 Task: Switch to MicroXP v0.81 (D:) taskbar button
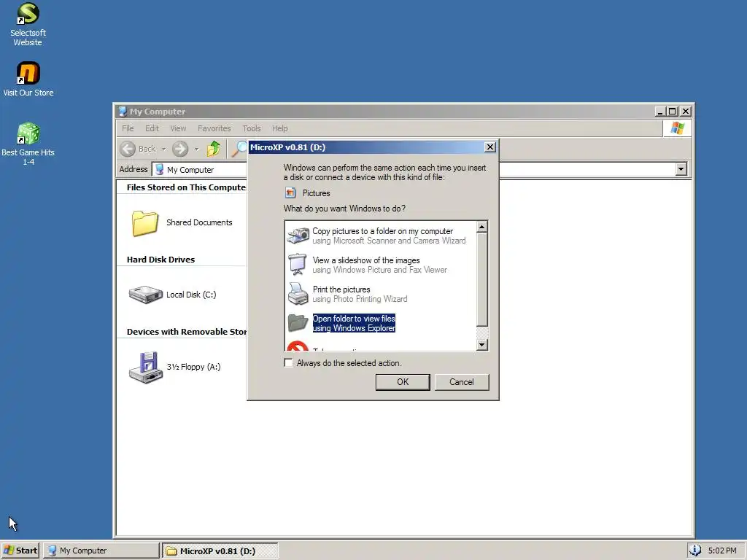[x=220, y=551]
